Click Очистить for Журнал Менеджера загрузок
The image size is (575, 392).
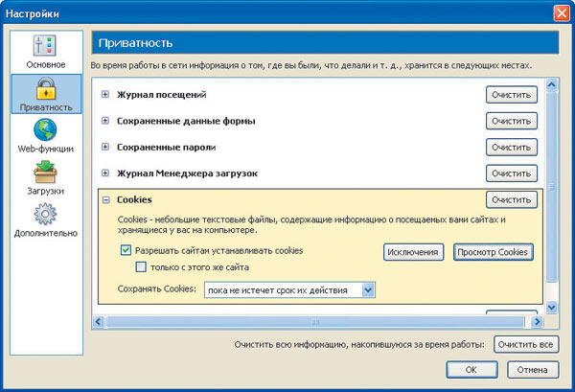point(512,173)
